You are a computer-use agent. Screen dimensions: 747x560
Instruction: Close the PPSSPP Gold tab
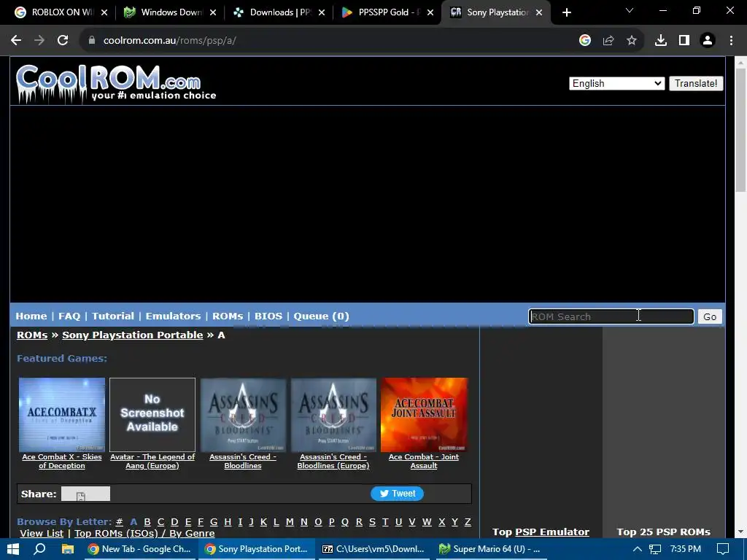pyautogui.click(x=430, y=12)
